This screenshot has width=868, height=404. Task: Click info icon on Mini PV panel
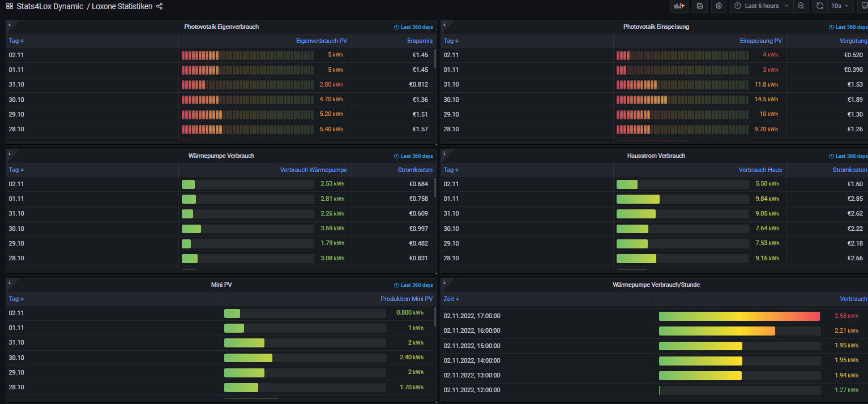pyautogui.click(x=10, y=282)
